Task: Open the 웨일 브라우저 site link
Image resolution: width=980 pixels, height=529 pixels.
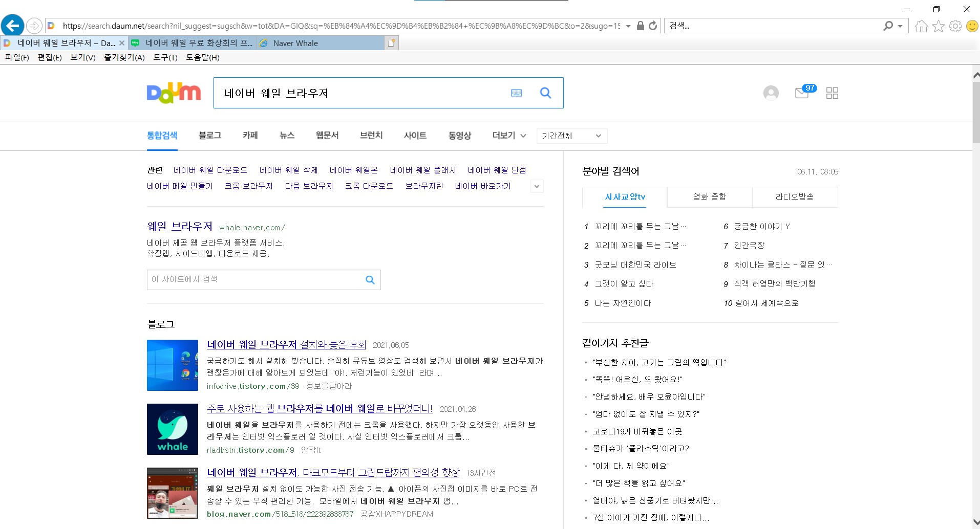Action: [x=180, y=226]
